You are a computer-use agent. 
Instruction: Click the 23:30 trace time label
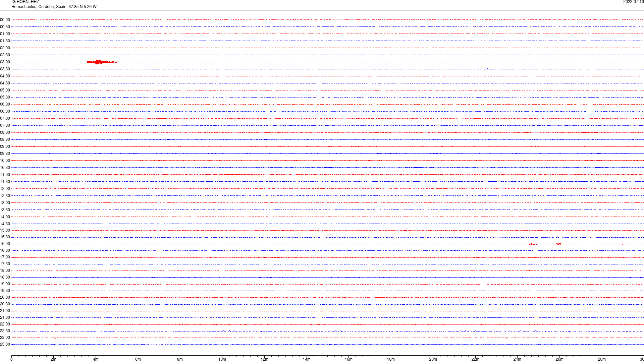coord(5,344)
